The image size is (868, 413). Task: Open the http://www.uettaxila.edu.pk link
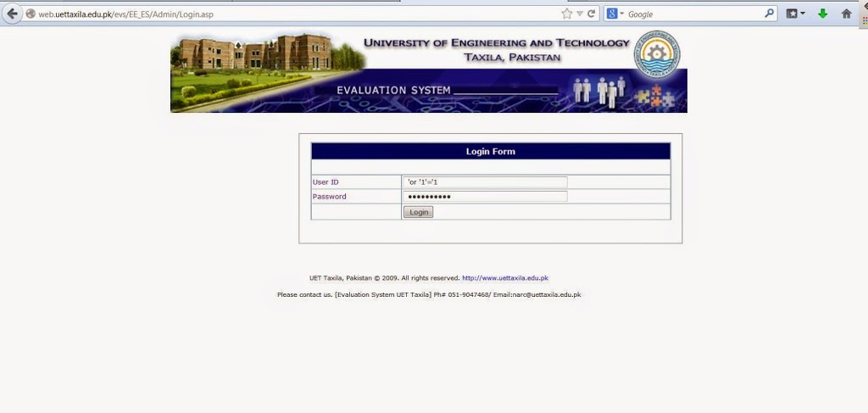(505, 278)
